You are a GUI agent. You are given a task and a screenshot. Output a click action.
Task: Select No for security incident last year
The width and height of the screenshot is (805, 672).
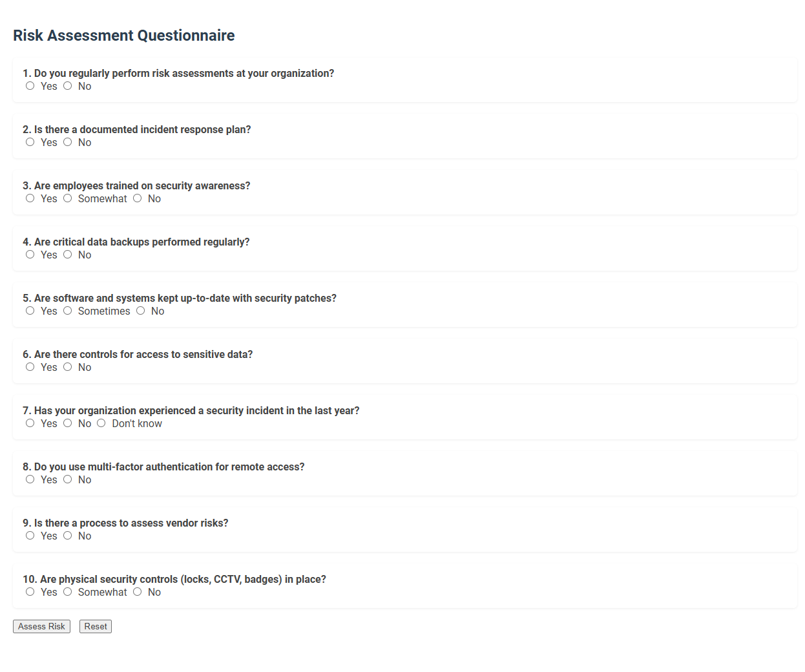(67, 423)
